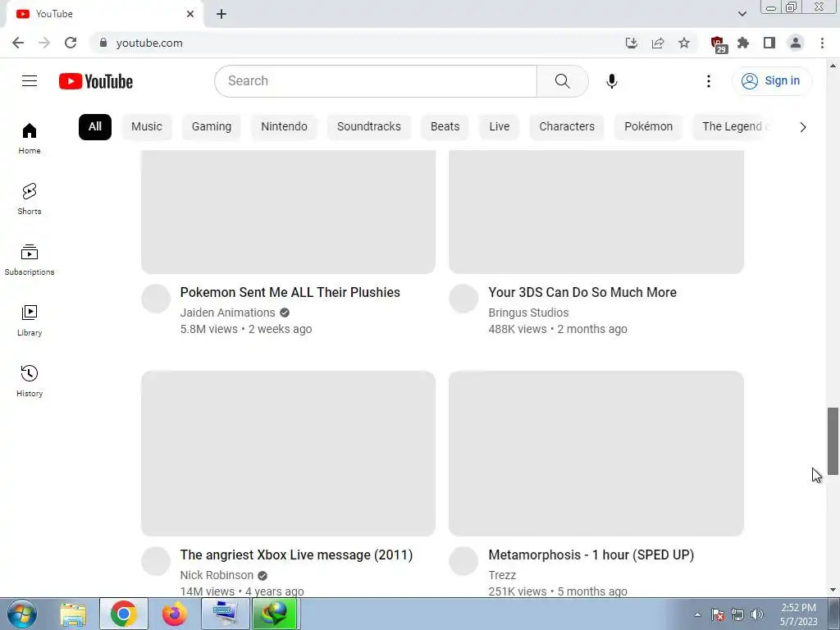Open YouTube settings three-dot menu
Screen dimensions: 840x630
(x=708, y=81)
